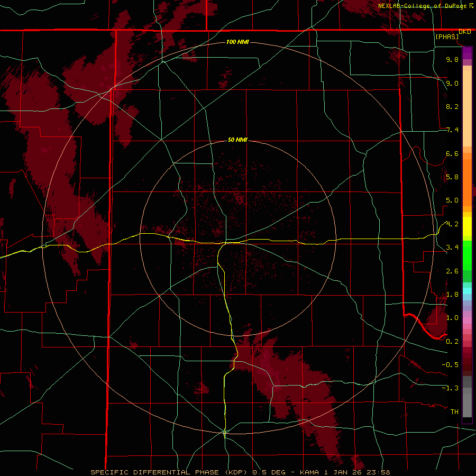Click the 1.0 scale value
476x476 pixels.
point(452,318)
